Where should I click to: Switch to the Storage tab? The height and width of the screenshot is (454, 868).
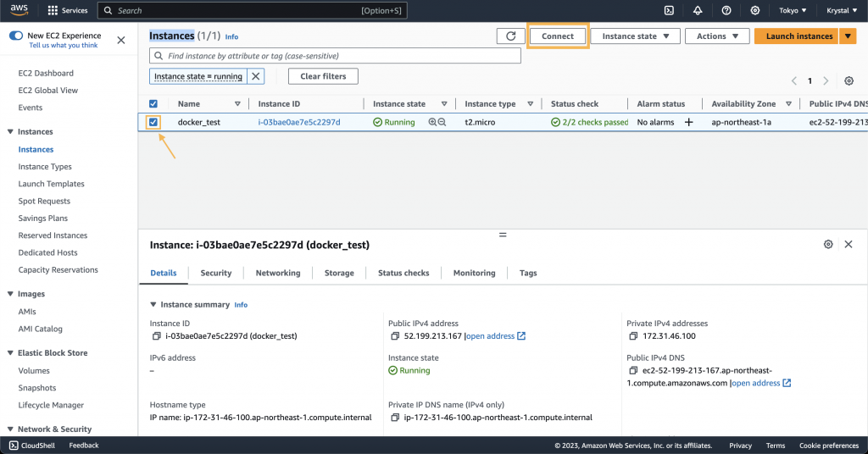[x=339, y=274]
